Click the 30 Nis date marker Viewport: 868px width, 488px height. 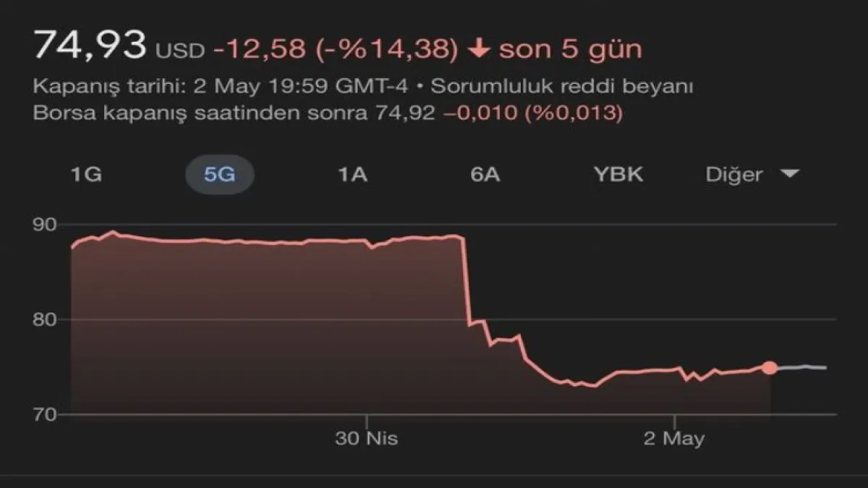tap(366, 439)
